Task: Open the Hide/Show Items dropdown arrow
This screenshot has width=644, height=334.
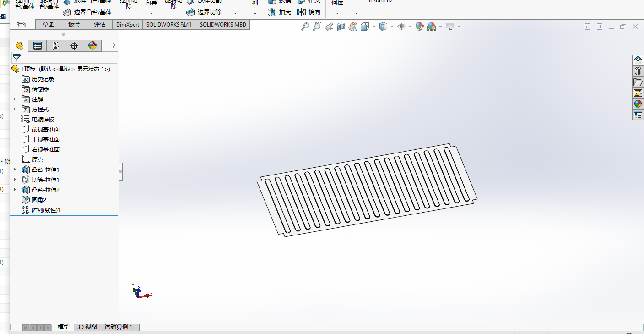Action: click(410, 27)
